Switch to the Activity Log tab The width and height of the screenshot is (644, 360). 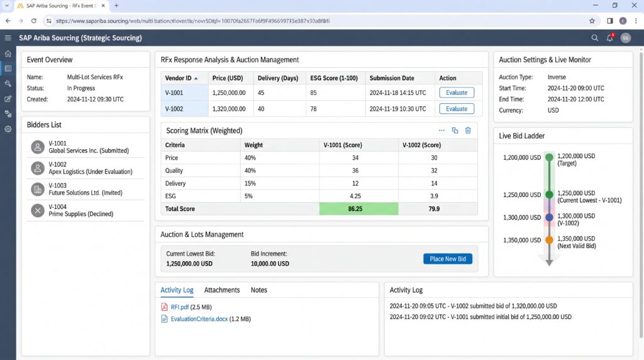click(x=177, y=290)
